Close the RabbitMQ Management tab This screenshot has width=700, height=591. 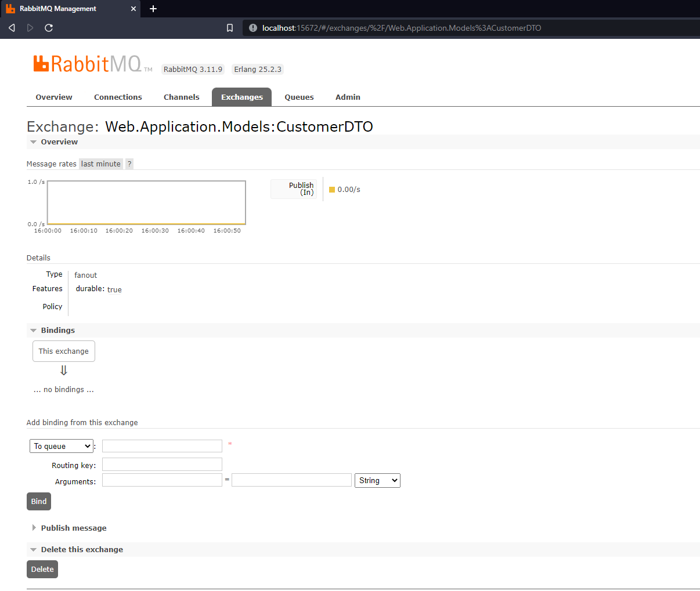coord(133,9)
